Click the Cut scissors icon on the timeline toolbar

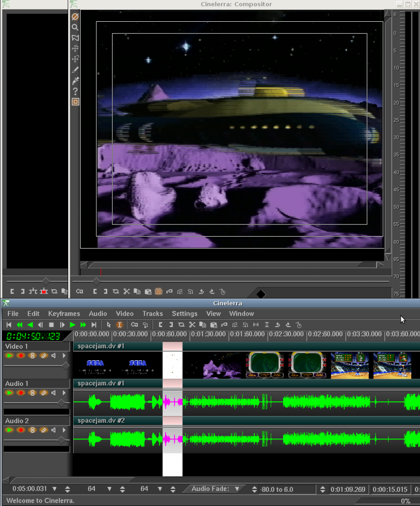pyautogui.click(x=192, y=325)
